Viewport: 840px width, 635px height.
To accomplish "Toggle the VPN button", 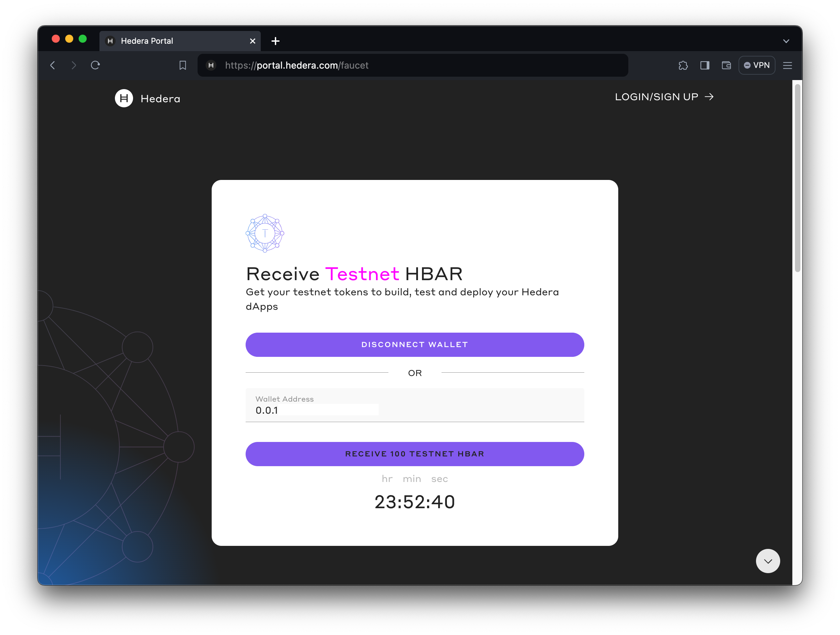I will tap(756, 65).
